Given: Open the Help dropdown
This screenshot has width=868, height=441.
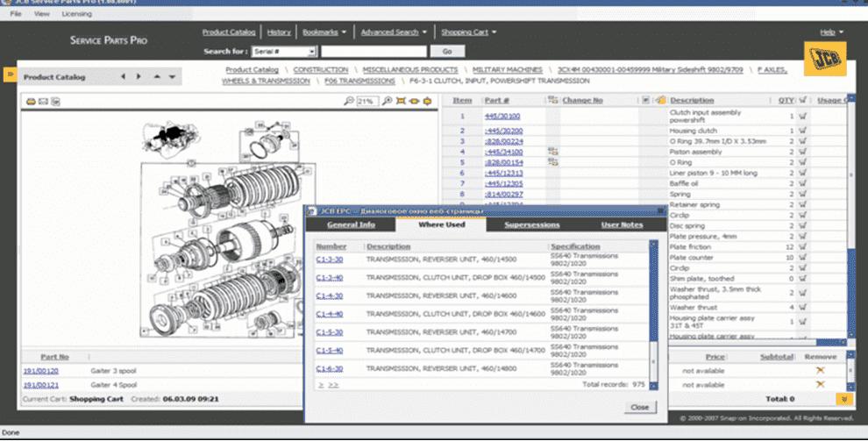Looking at the screenshot, I should pyautogui.click(x=831, y=32).
